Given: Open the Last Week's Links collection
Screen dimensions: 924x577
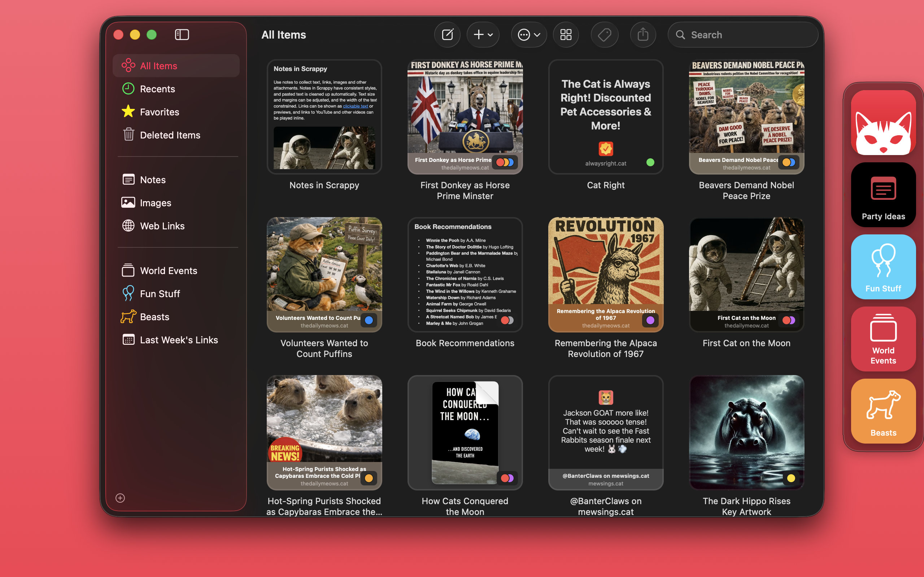Looking at the screenshot, I should click(x=179, y=340).
